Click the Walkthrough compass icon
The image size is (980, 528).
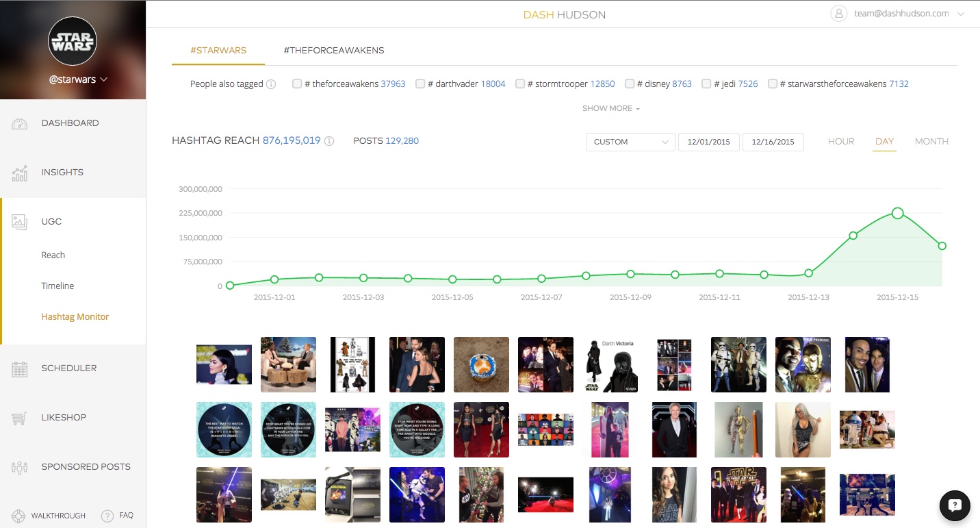[x=19, y=516]
